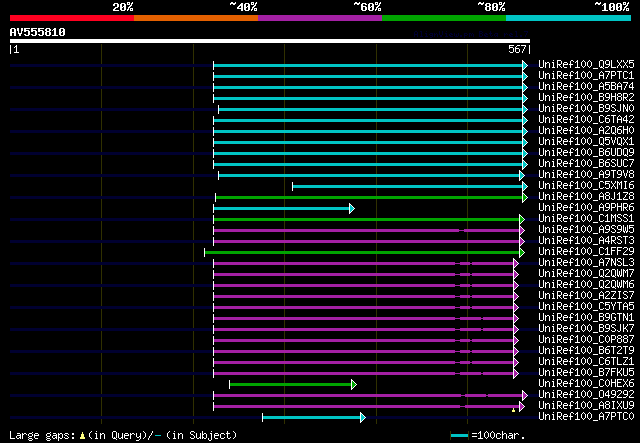Click the green UniRef100_C0HEX6 arrowhead
The width and height of the screenshot is (640, 443).
tap(354, 385)
